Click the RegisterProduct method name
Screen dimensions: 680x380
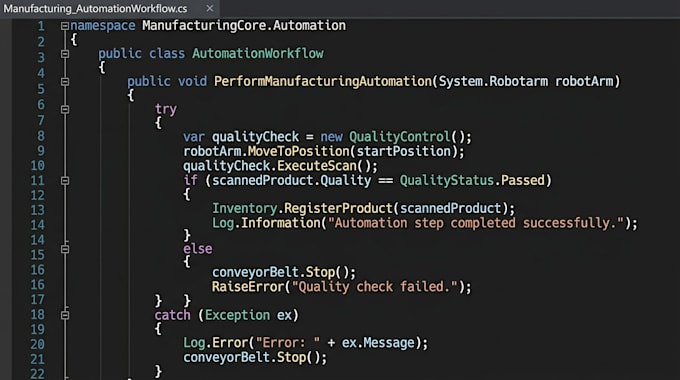tap(338, 208)
